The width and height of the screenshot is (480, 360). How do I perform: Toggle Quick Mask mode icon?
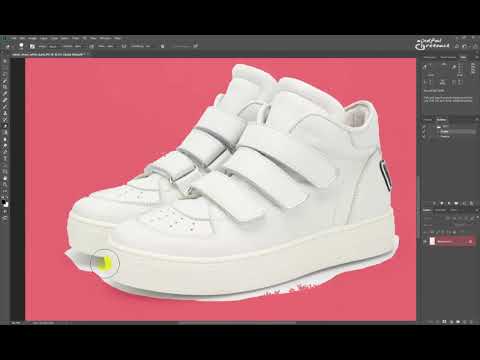point(5,211)
